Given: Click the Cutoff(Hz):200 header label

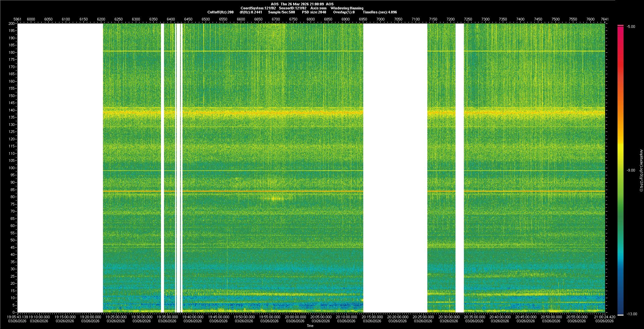Looking at the screenshot, I should (220, 12).
